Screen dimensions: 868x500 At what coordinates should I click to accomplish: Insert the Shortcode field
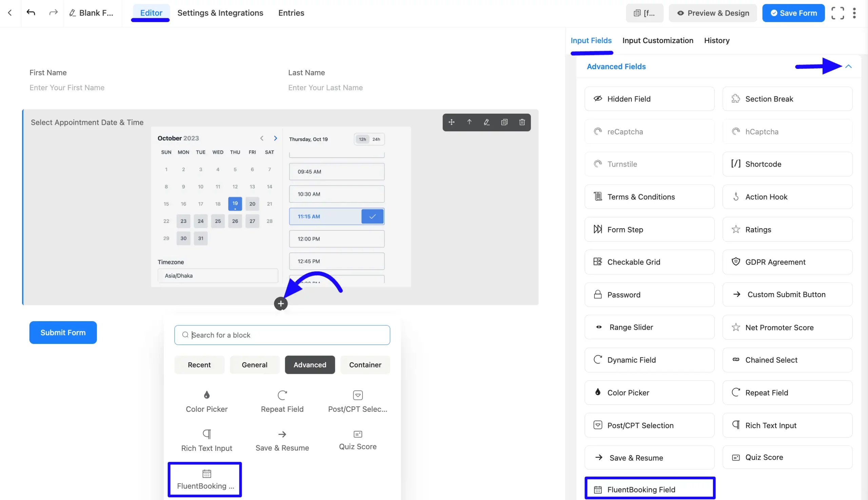(x=787, y=164)
